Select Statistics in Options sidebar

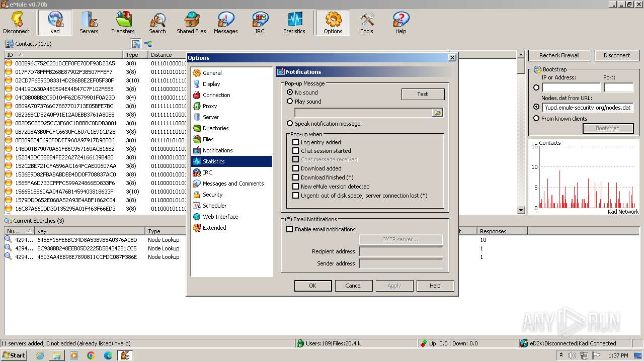pos(232,161)
